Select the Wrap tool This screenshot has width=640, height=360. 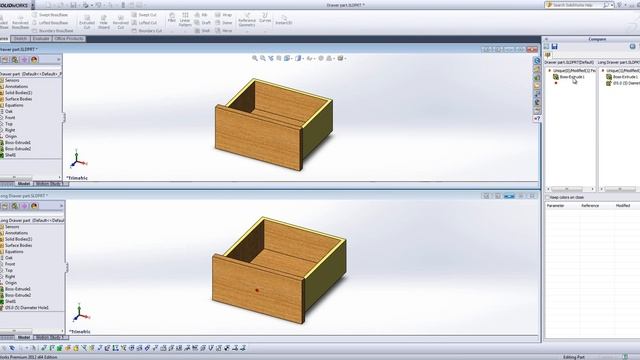(x=223, y=15)
